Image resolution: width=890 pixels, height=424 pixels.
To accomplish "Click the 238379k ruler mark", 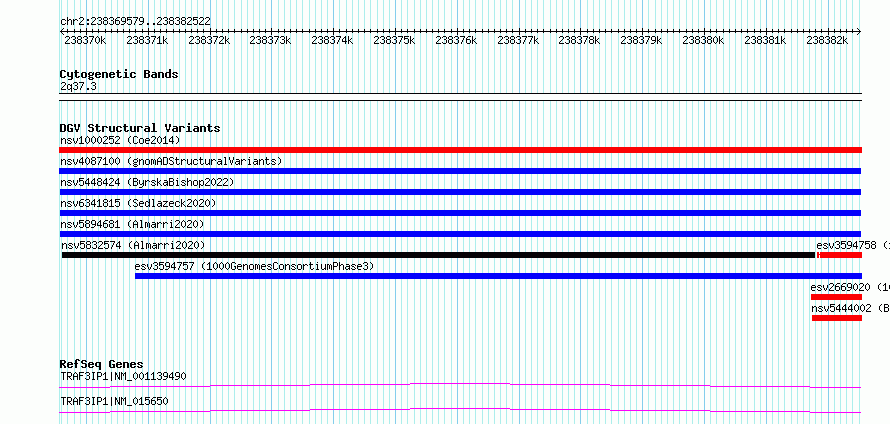I will click(x=641, y=40).
